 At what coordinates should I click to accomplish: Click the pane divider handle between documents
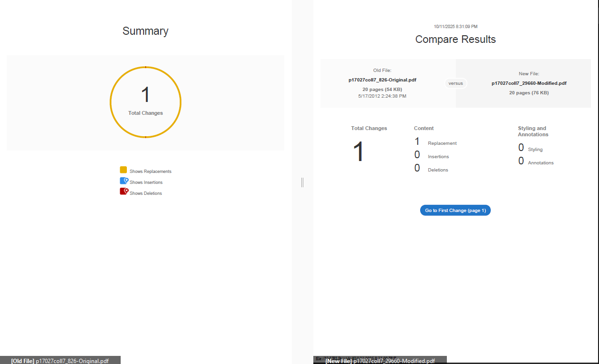302,182
